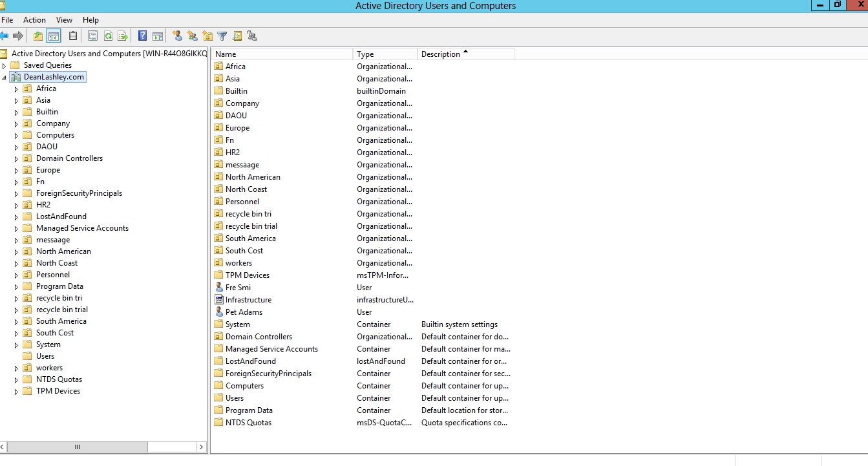The height and width of the screenshot is (466, 868).
Task: Click the "lostAndFound" type cell
Action: point(381,361)
